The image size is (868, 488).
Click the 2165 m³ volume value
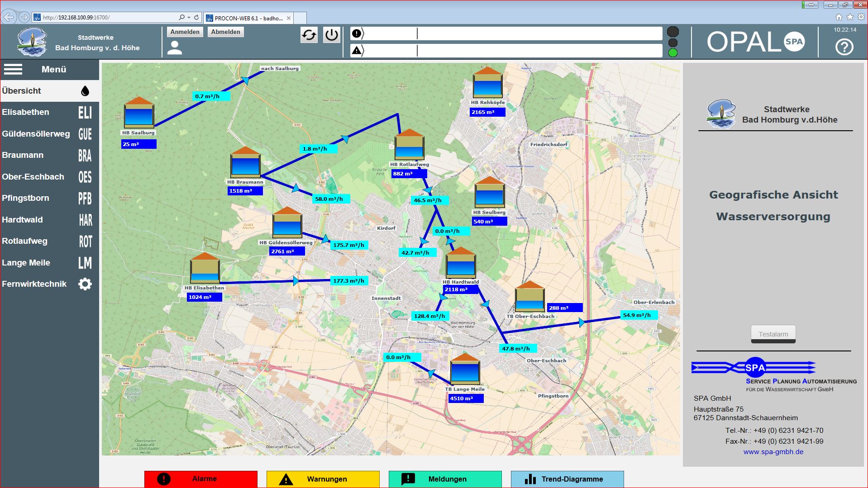pos(487,112)
